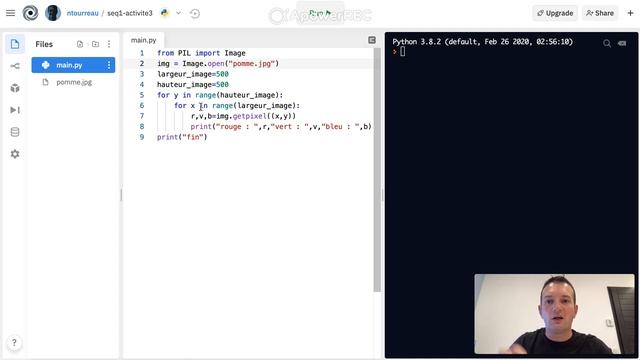Add a new folder in Files panel
Viewport: 640px width, 360px height.
(x=95, y=44)
